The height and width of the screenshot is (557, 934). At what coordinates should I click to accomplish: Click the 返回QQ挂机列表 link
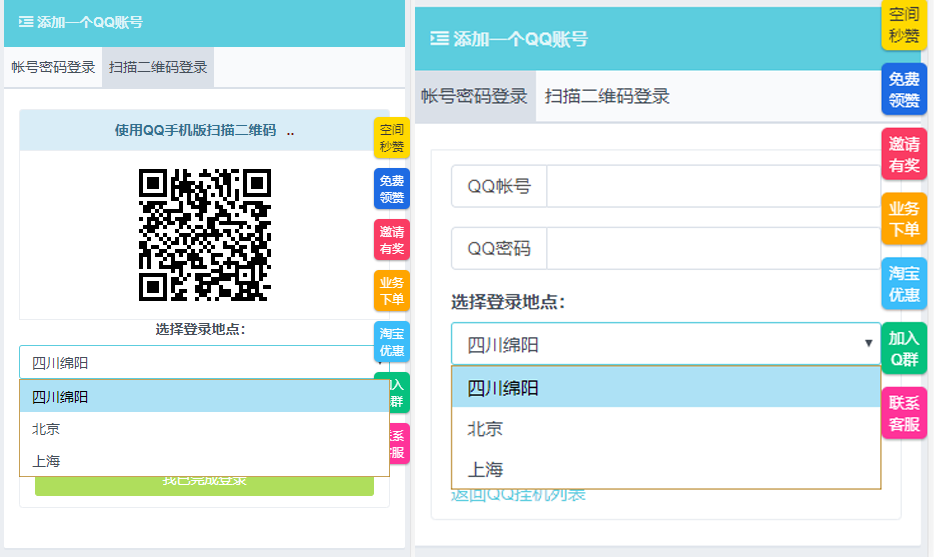(x=518, y=495)
